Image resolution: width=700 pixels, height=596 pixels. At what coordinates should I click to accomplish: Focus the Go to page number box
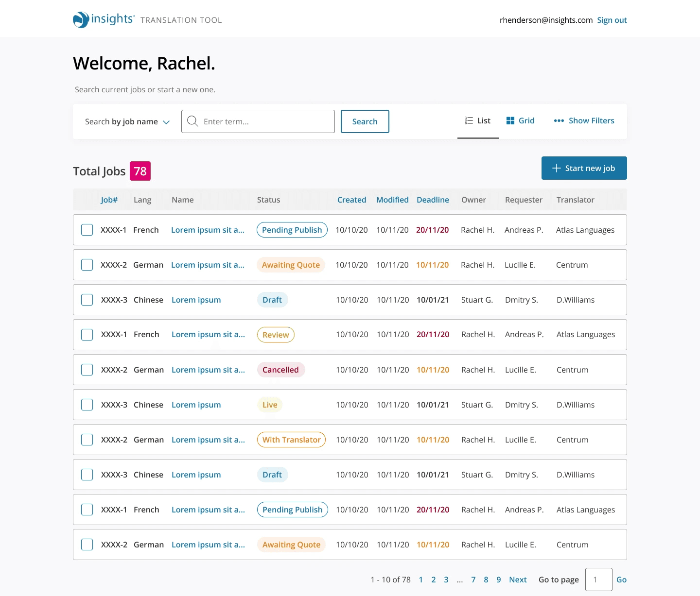(x=599, y=579)
